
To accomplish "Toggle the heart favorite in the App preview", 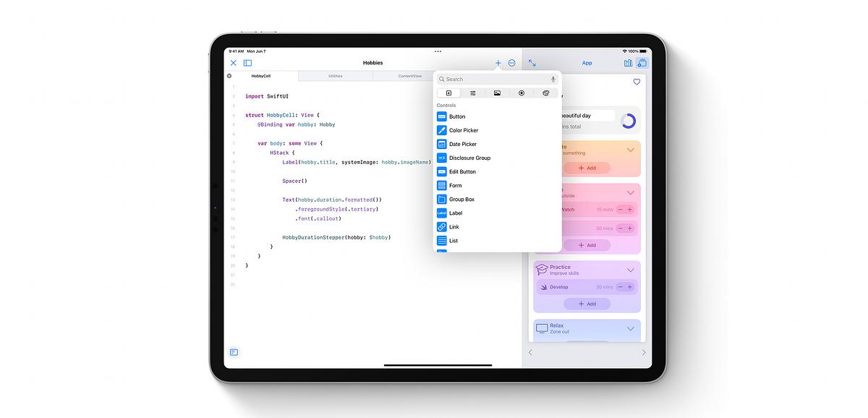I will pos(637,82).
